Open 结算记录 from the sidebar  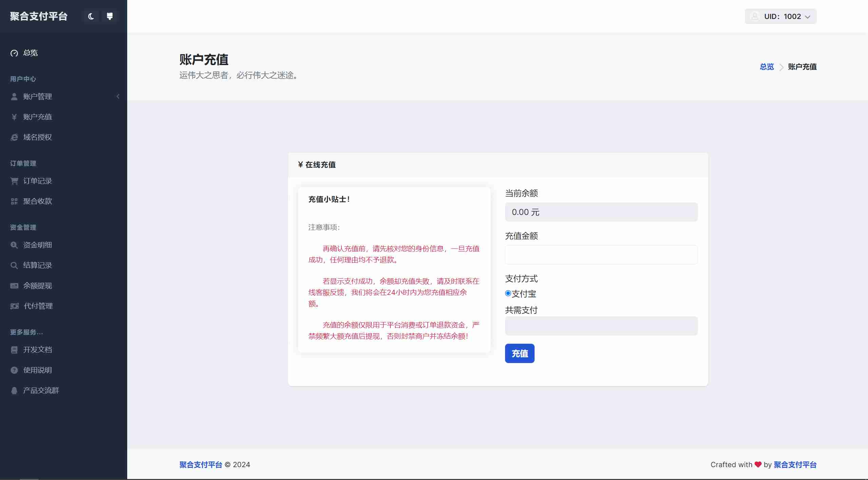click(x=37, y=265)
